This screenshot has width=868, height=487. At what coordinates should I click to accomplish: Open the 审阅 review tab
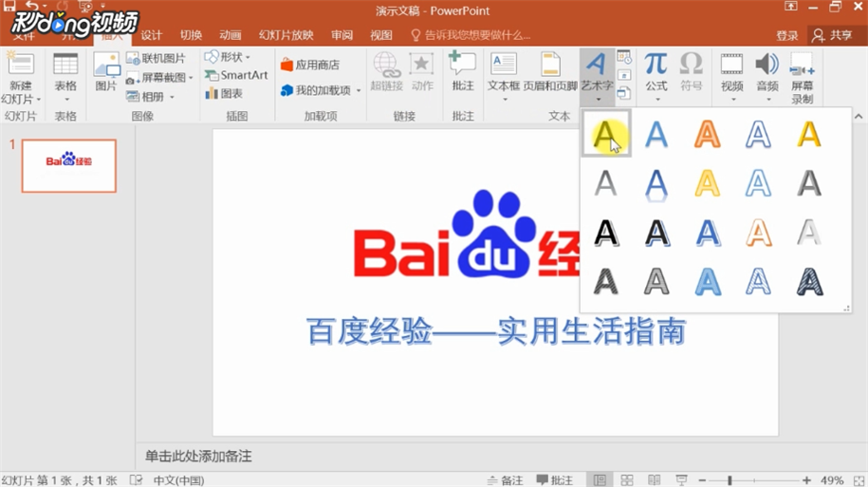pos(342,35)
